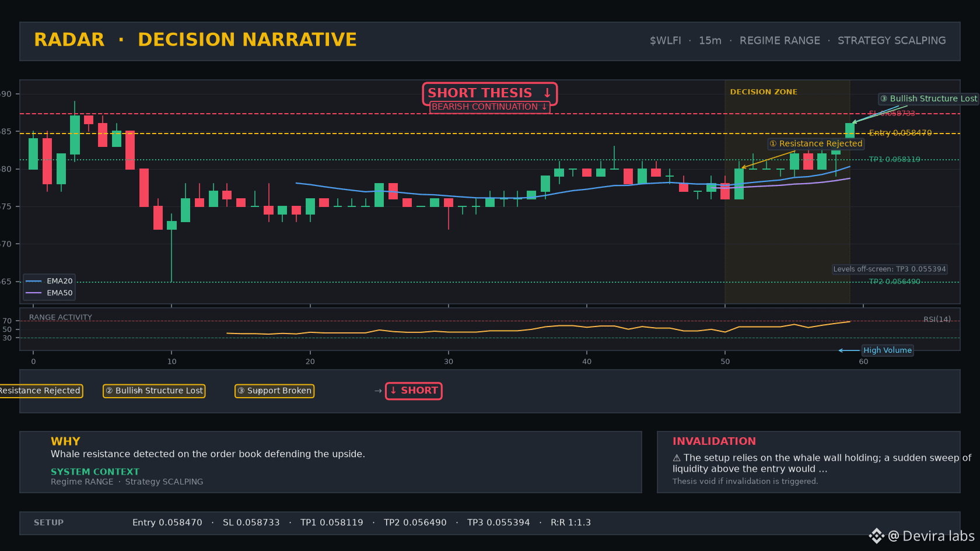This screenshot has width=980, height=551.
Task: Click the red SHORT decision button
Action: click(414, 391)
